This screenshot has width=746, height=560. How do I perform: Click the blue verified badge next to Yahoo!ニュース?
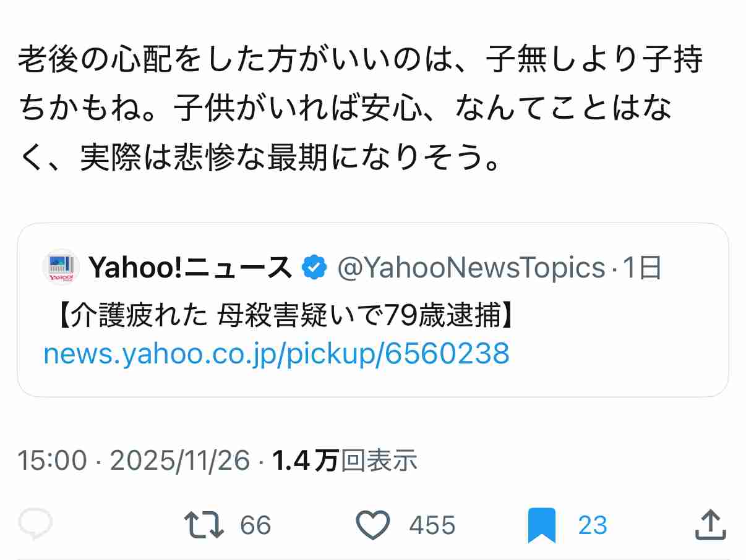[x=314, y=267]
